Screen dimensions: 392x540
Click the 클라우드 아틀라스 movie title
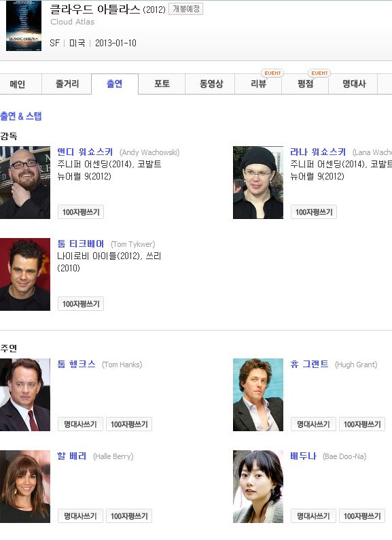tap(95, 10)
